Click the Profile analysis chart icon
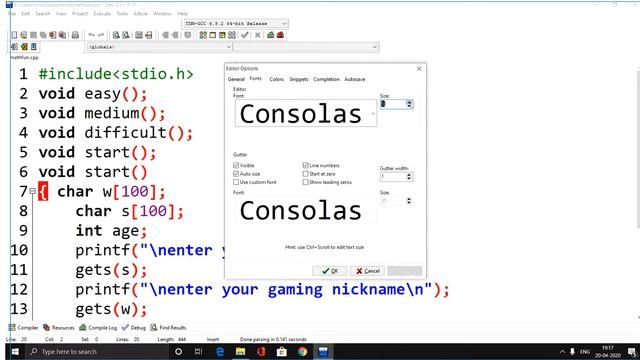This screenshot has width=640, height=360. pos(271,35)
